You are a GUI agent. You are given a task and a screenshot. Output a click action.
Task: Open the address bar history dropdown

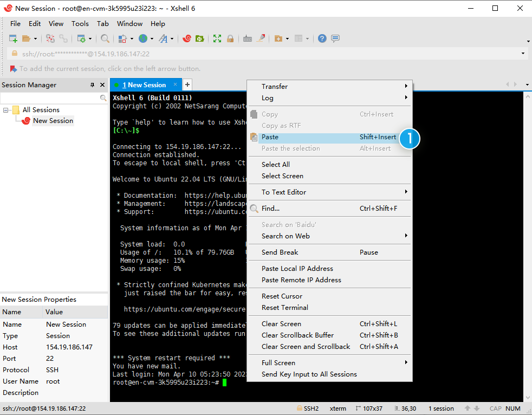pyautogui.click(x=523, y=54)
